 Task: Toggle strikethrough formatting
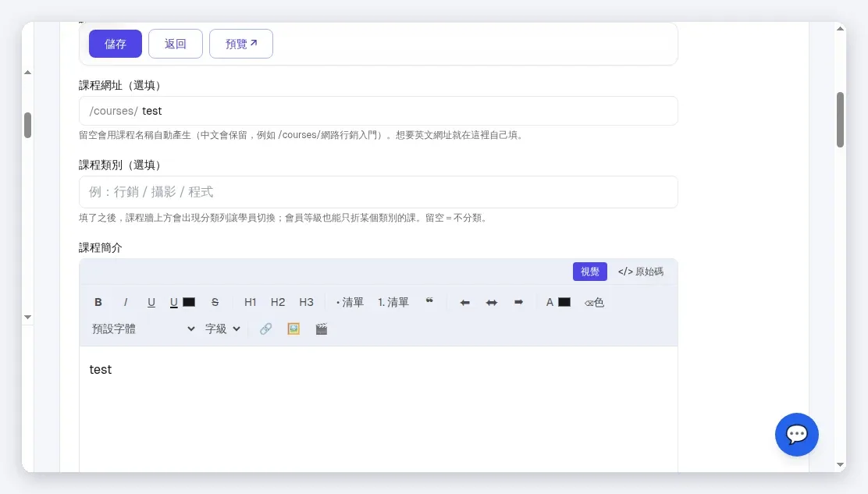(x=215, y=302)
